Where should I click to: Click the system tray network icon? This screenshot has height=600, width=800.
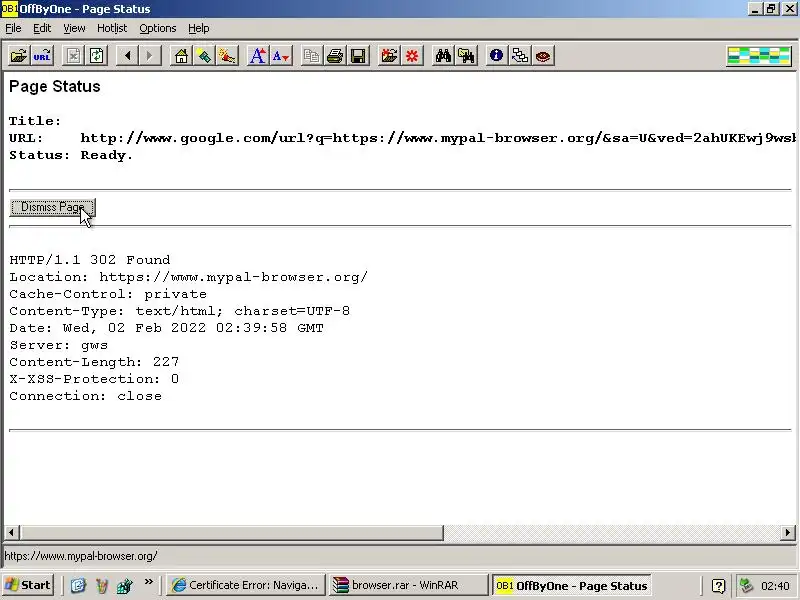[x=746, y=585]
